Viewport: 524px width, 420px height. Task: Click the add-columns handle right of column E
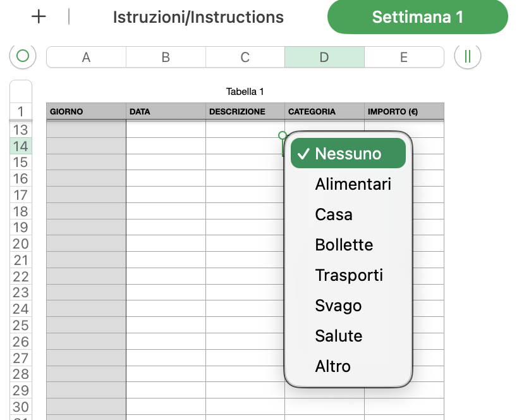[x=467, y=56]
